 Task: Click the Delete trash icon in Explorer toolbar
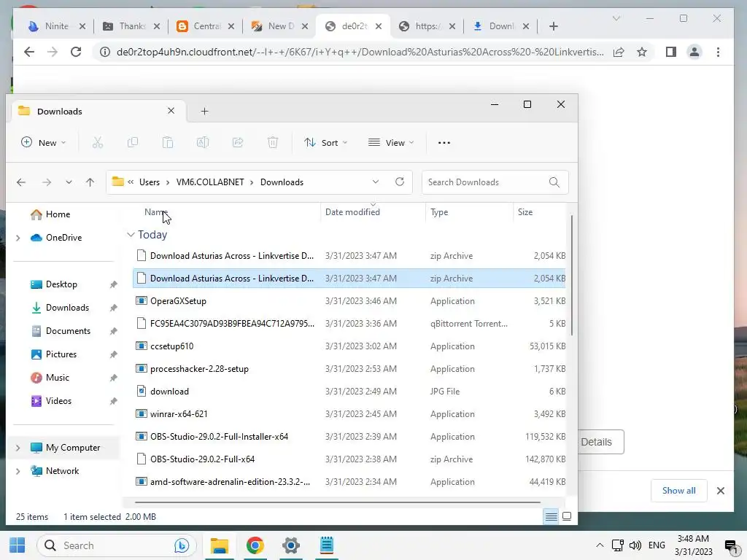point(273,142)
